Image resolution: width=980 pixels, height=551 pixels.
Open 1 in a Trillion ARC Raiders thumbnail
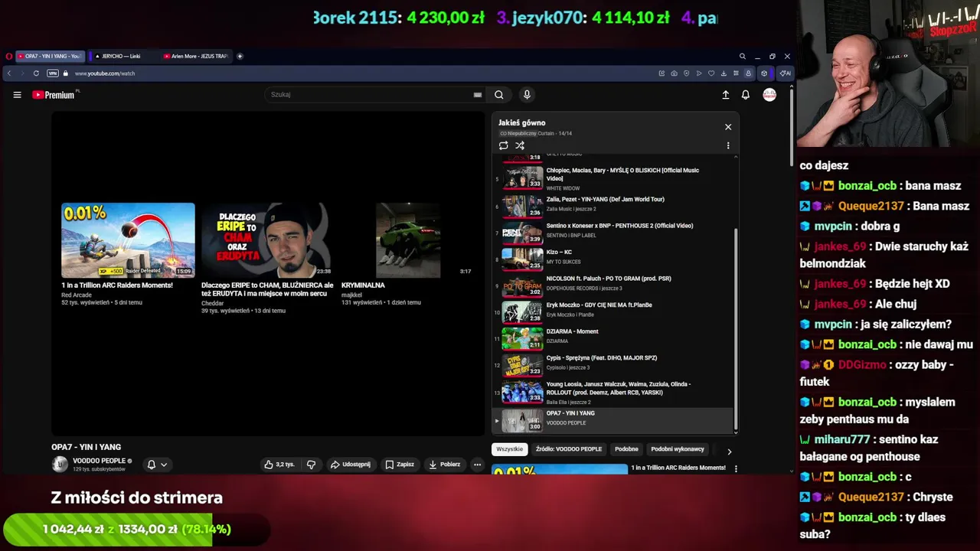click(x=128, y=240)
